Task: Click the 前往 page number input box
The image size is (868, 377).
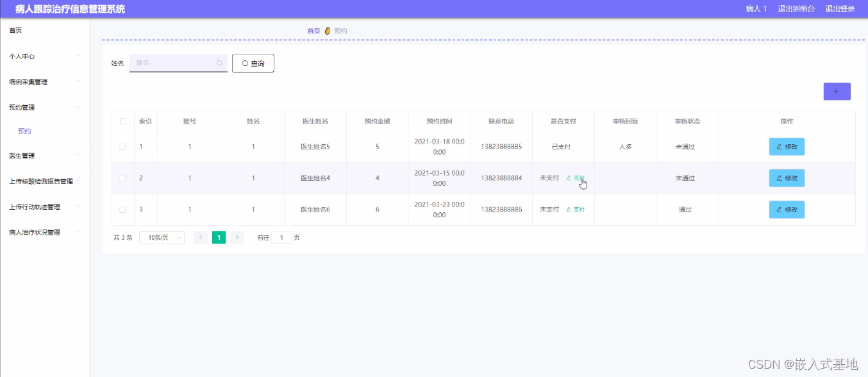Action: click(x=281, y=237)
